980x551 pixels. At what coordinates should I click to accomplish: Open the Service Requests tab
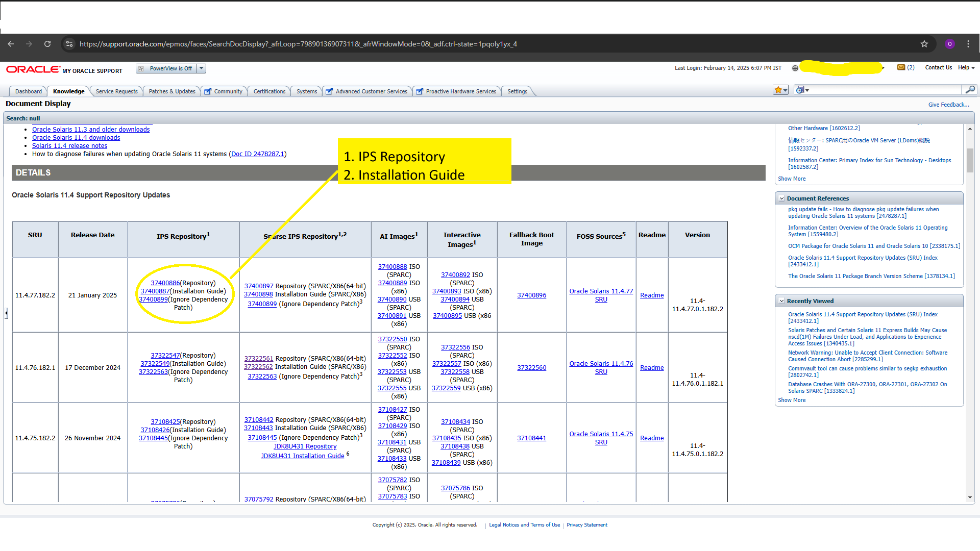pyautogui.click(x=116, y=91)
